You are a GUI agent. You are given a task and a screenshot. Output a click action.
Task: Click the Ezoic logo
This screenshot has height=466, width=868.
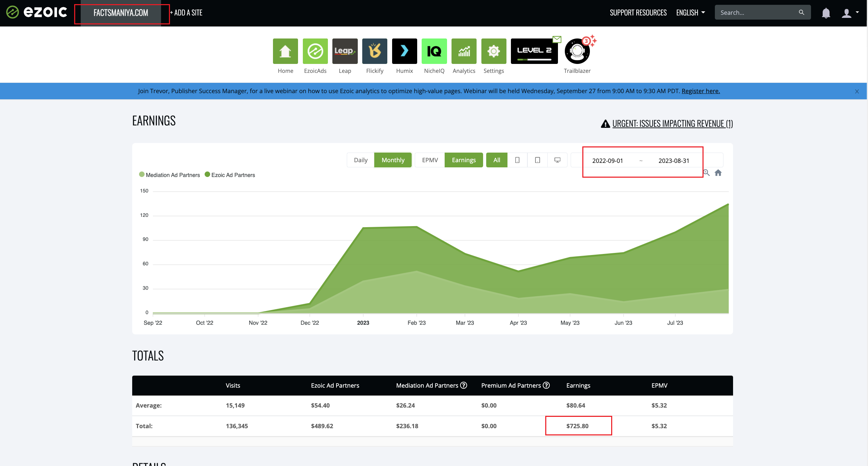37,12
